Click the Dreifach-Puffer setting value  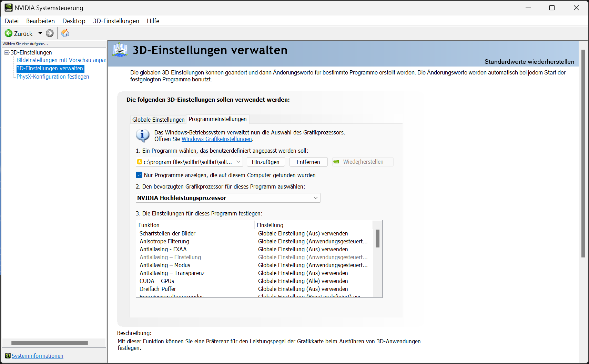(303, 289)
